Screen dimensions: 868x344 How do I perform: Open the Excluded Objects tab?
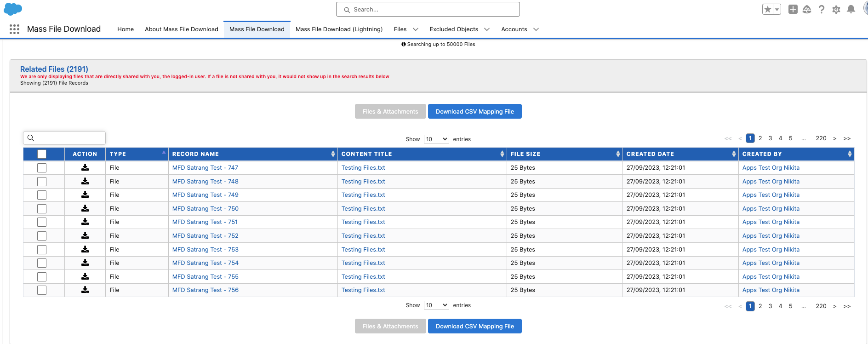coord(454,29)
